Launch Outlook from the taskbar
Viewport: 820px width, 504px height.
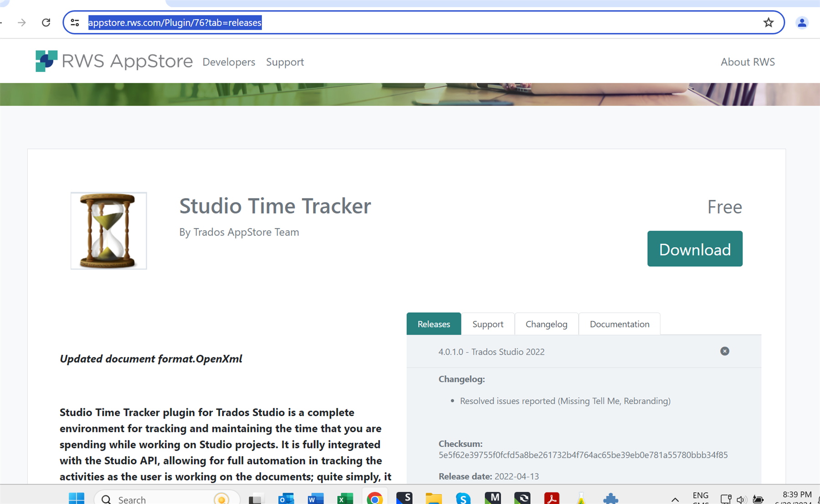286,499
